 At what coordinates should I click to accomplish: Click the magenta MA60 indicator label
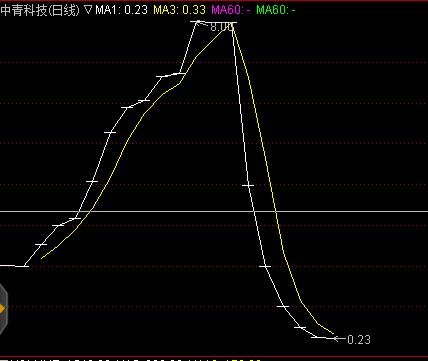231,10
